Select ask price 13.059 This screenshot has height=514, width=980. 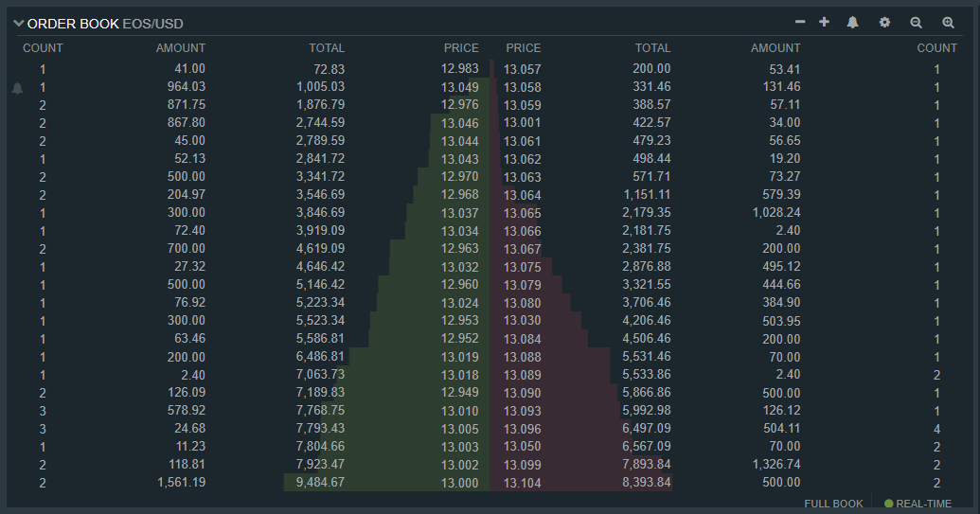click(523, 105)
